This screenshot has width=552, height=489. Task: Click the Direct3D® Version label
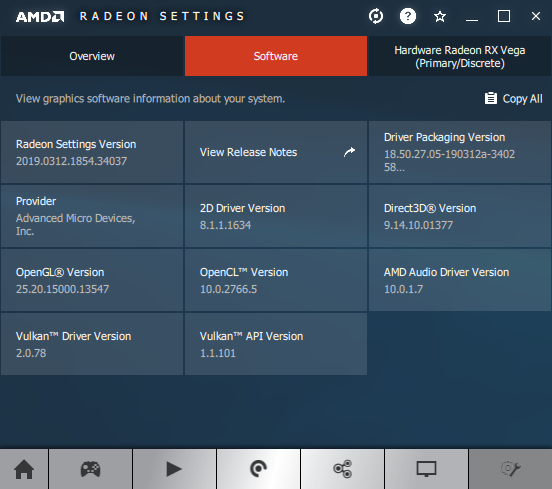(x=430, y=208)
